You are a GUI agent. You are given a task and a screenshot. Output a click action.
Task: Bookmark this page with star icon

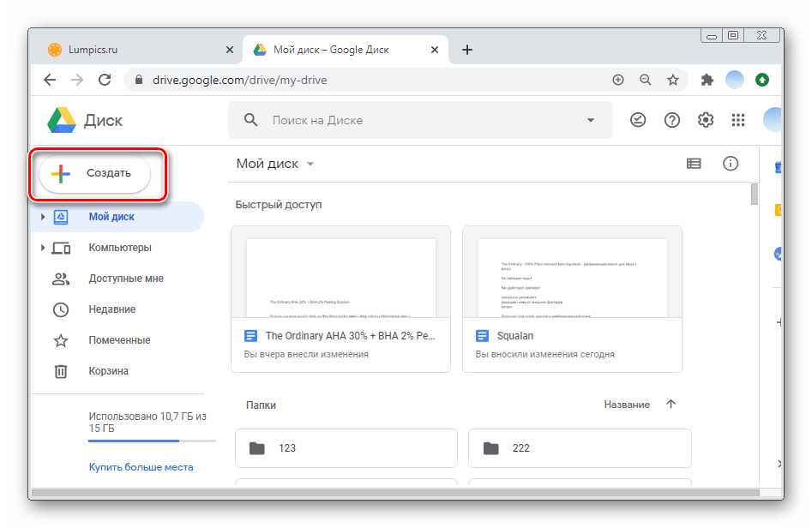673,80
